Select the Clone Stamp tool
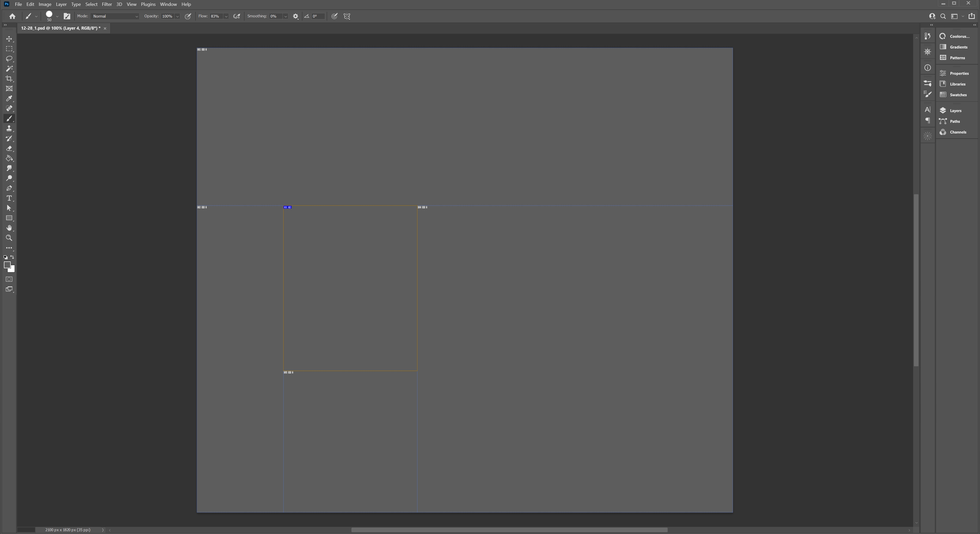Viewport: 980px width, 534px height. (9, 128)
